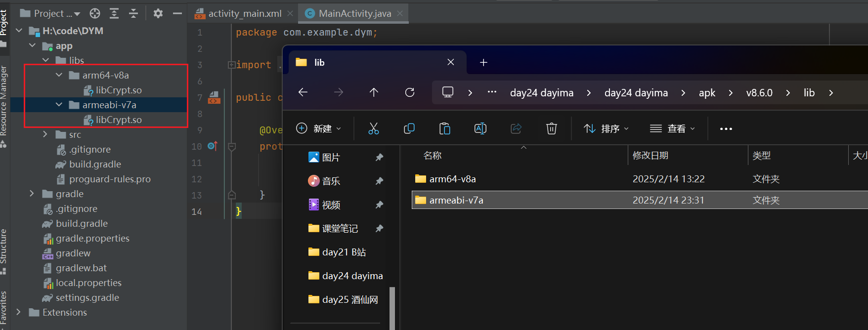
Task: Unfold the import block on line 3
Action: pos(231,65)
